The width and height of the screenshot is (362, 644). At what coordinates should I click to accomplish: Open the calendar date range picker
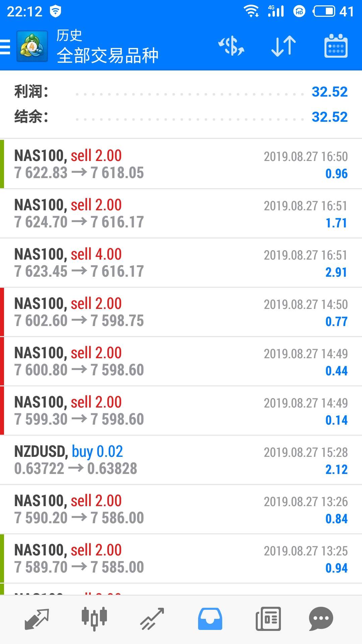(x=336, y=46)
